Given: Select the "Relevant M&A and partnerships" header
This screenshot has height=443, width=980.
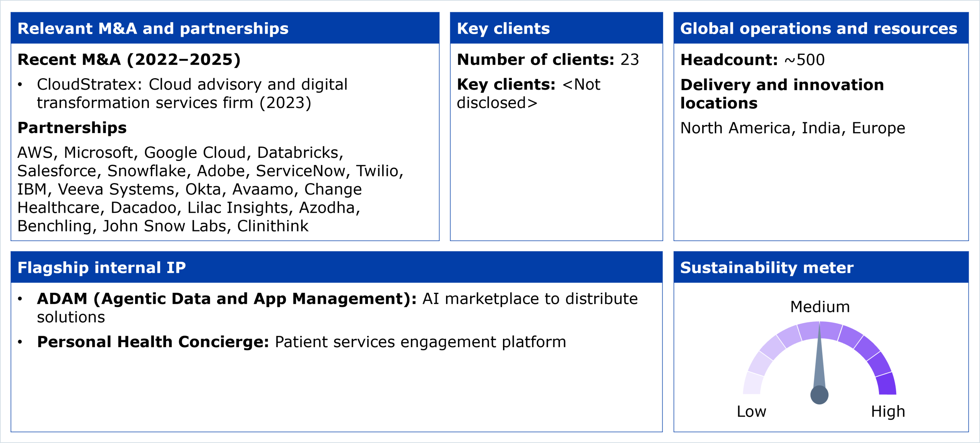Looking at the screenshot, I should (x=153, y=28).
